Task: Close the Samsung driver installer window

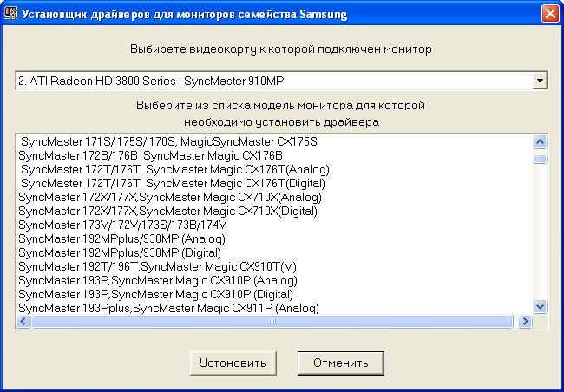Action: [x=549, y=13]
